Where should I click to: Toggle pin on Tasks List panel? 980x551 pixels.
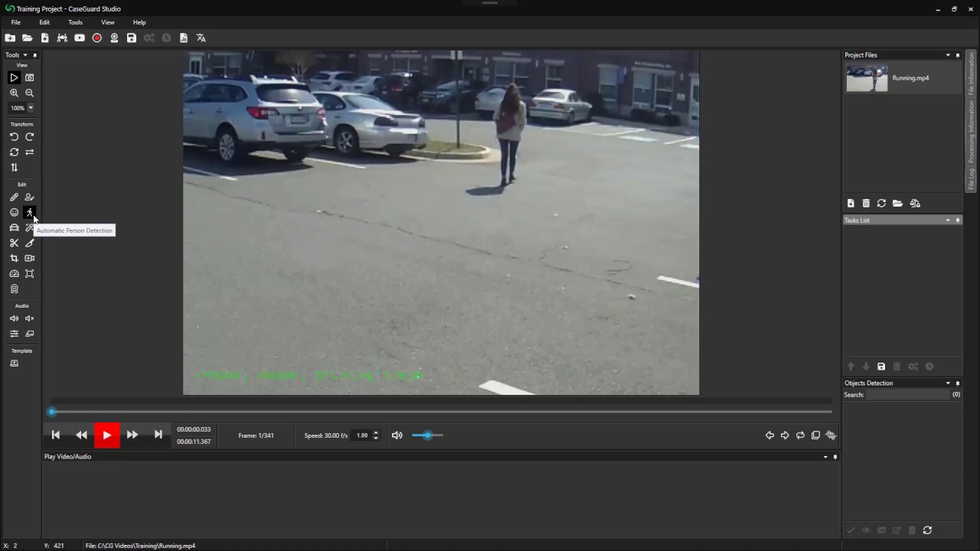click(958, 220)
